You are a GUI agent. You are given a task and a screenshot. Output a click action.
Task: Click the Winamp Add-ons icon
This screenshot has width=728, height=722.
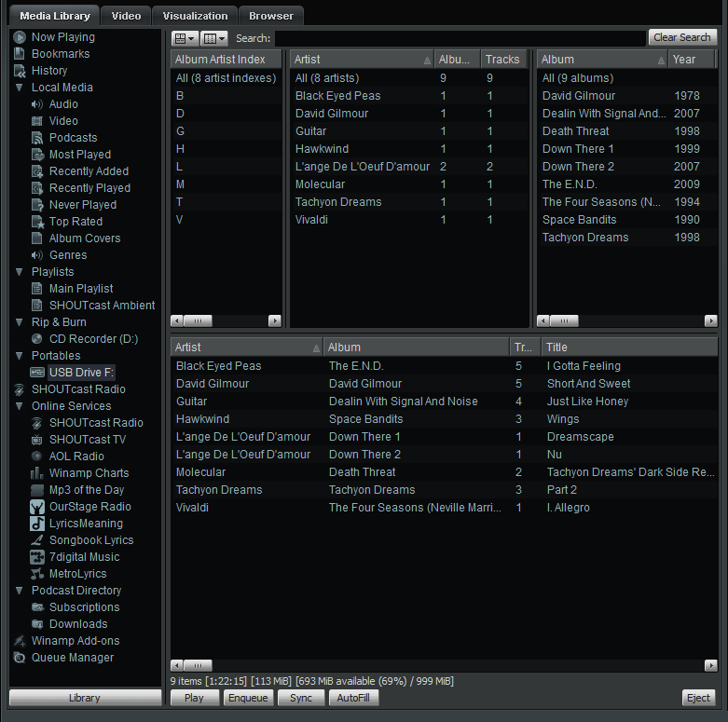[20, 641]
